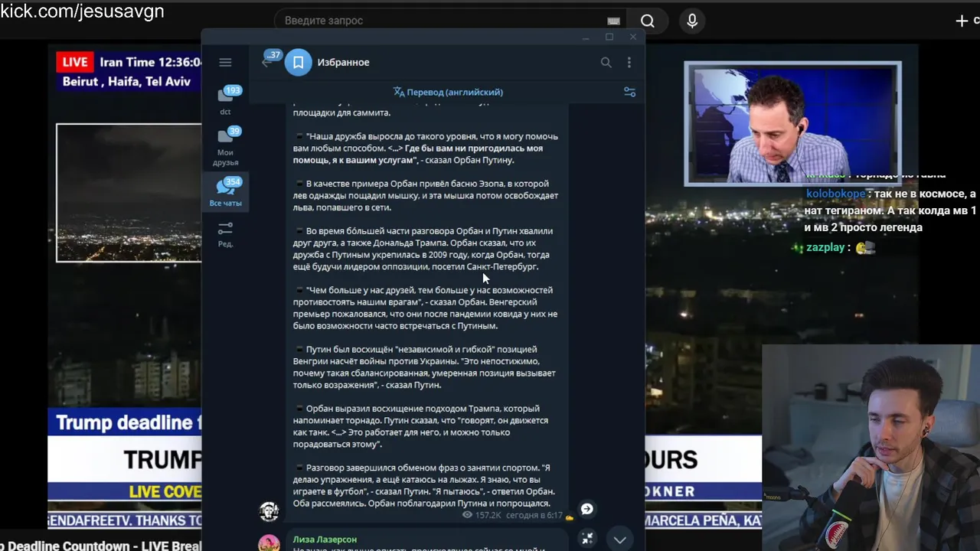Open forwarded message source via arrow button

tap(587, 509)
